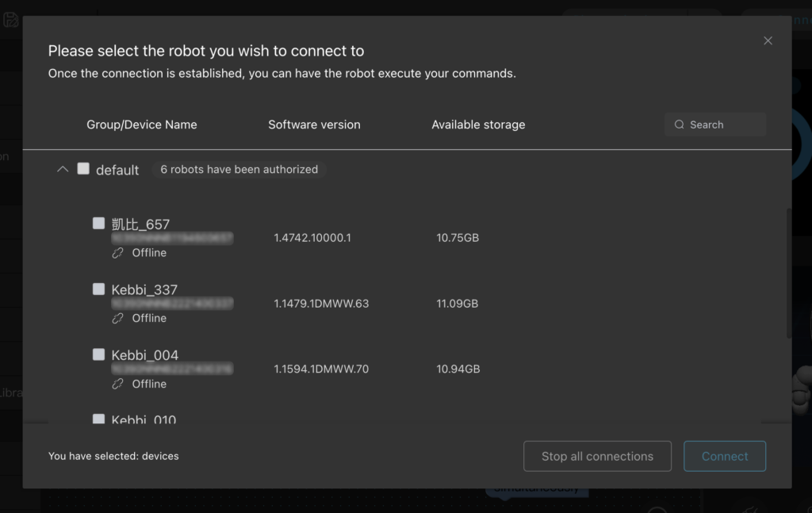Click the save icon in background window
812x513 pixels.
pos(11,20)
